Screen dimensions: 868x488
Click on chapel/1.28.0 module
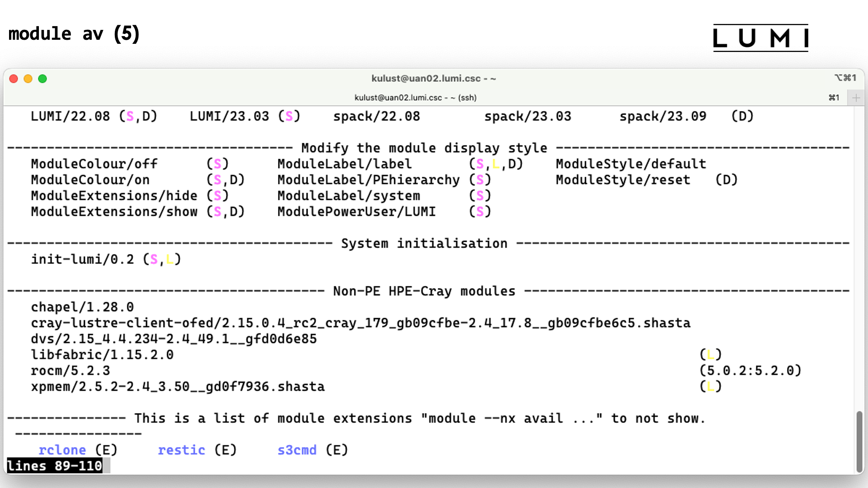[x=82, y=307]
